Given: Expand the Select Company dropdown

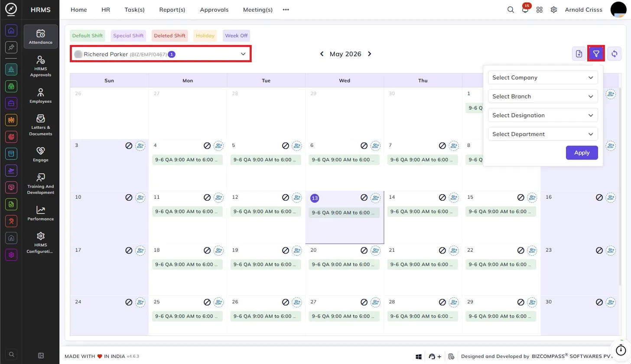Looking at the screenshot, I should (x=543, y=78).
